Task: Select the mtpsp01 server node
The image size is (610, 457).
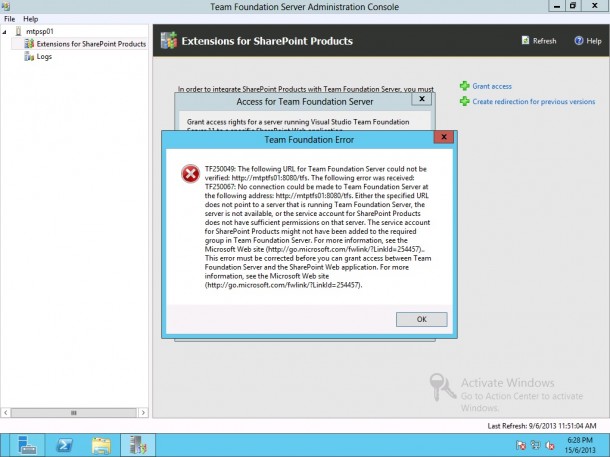Action: coord(39,31)
